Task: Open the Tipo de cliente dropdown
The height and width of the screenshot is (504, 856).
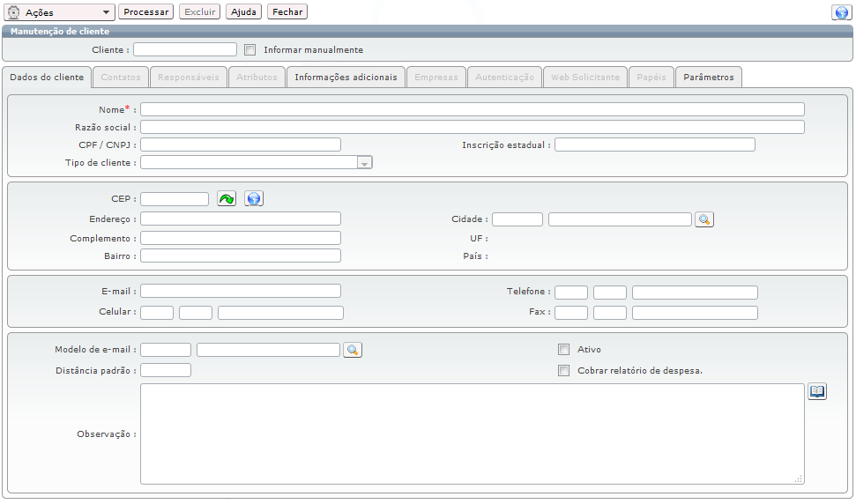Action: coord(364,163)
